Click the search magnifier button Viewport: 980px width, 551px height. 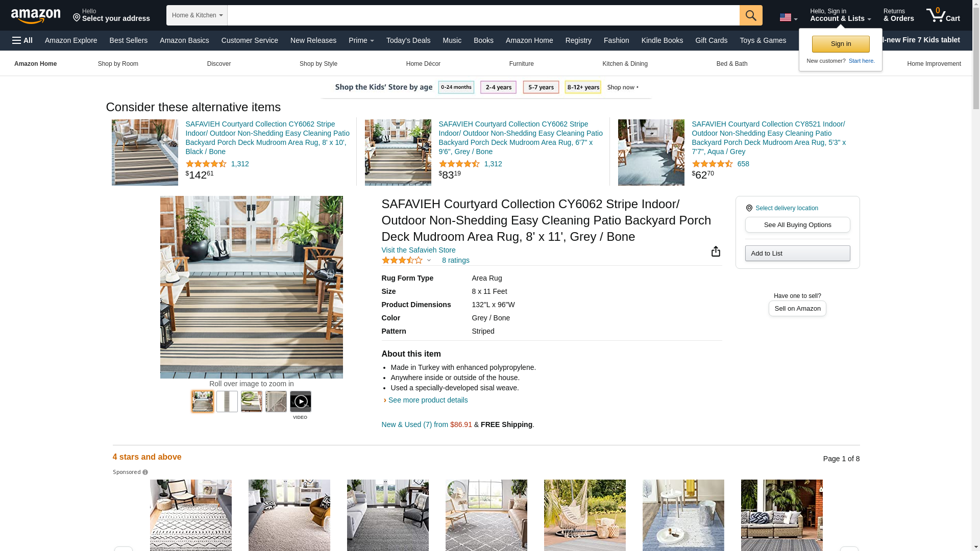pos(750,15)
